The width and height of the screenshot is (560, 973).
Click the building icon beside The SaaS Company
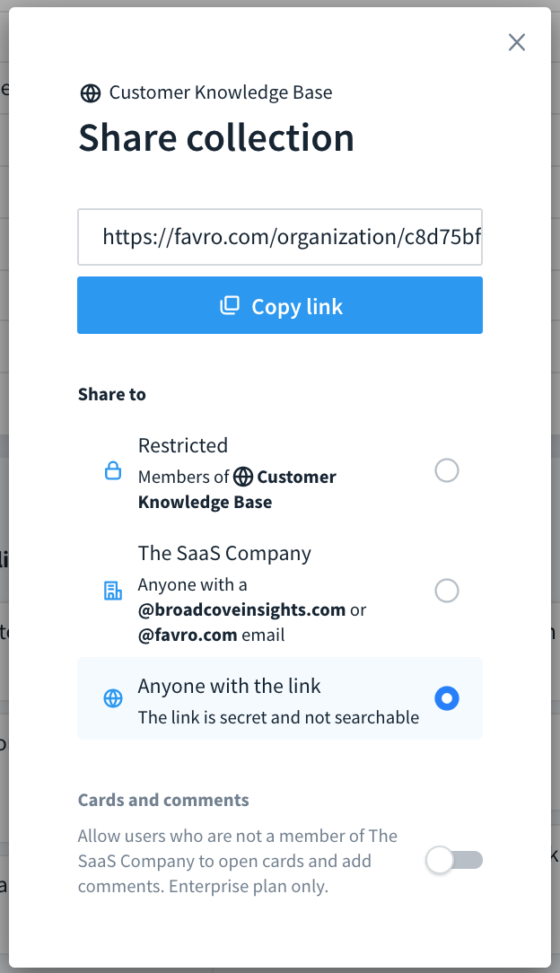(112, 590)
